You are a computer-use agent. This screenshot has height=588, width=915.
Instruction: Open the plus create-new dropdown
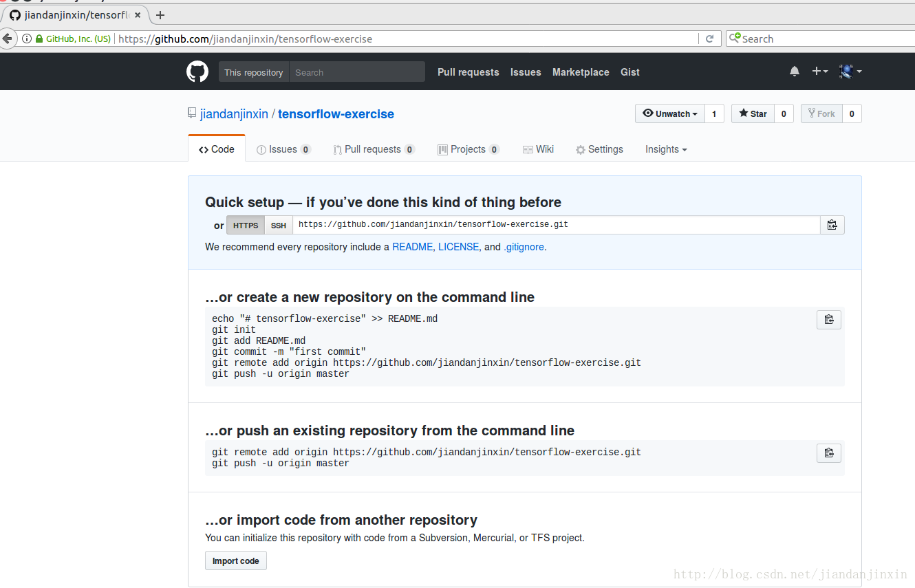820,72
